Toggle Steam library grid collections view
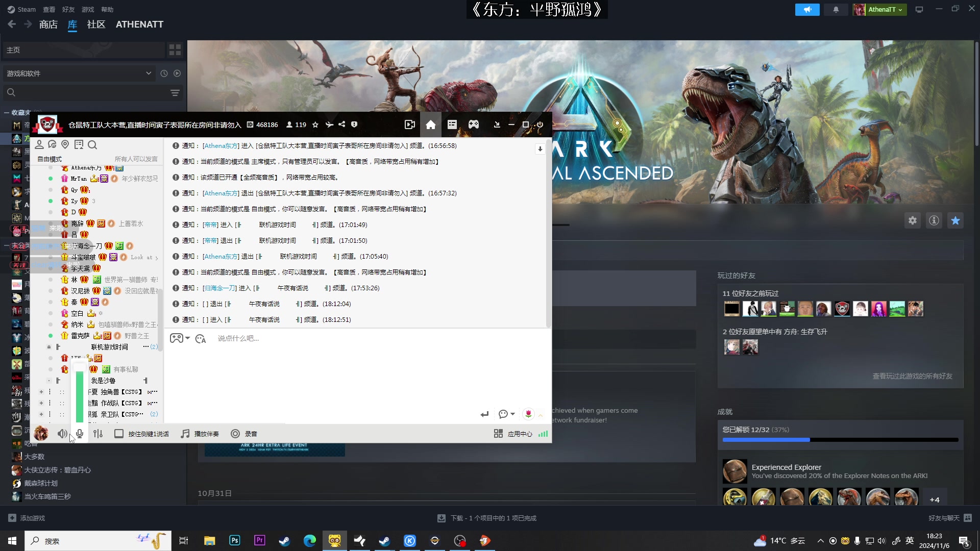Viewport: 980px width, 551px height. [175, 49]
